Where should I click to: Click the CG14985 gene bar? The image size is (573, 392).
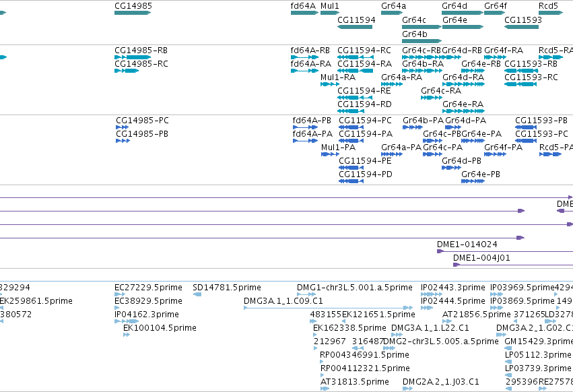click(132, 13)
